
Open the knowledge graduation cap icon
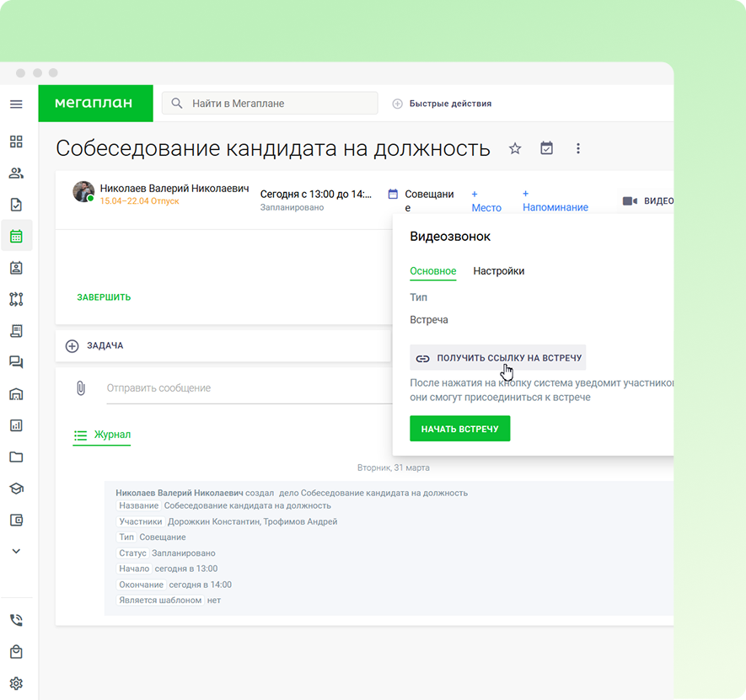16,489
